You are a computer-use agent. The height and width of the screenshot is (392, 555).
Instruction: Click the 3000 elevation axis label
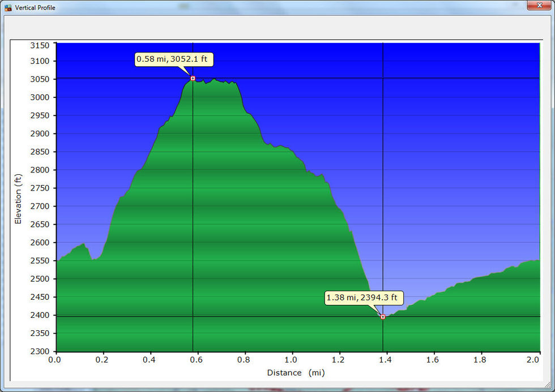point(40,97)
